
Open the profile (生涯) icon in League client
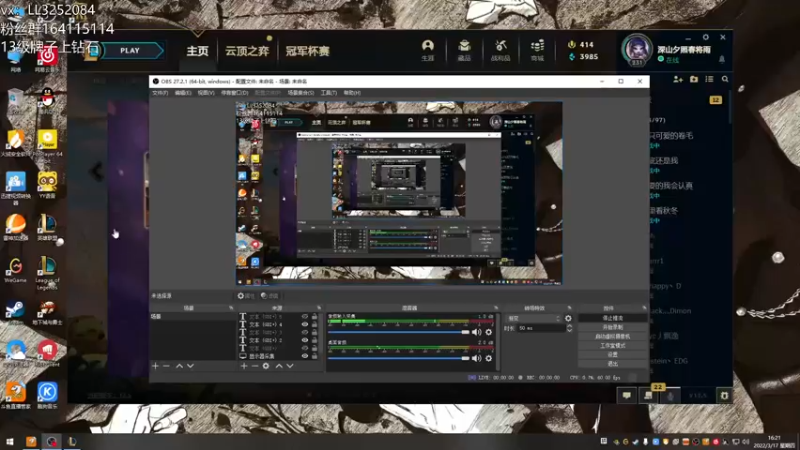tap(428, 51)
